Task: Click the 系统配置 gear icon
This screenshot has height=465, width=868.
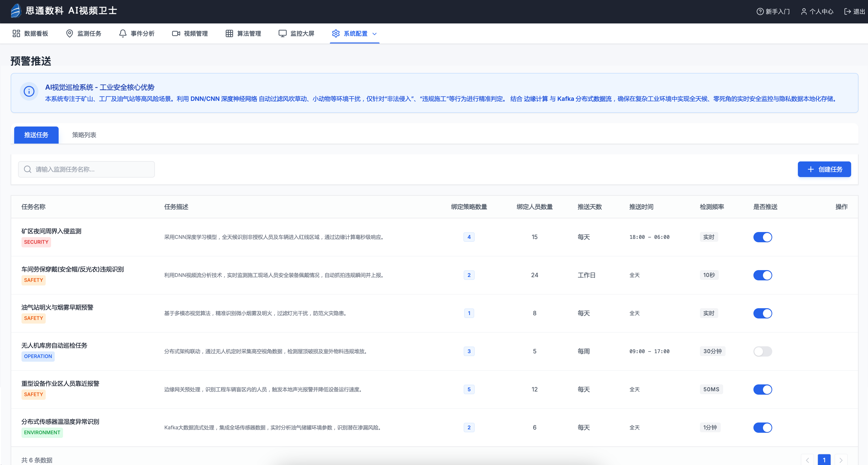Action: (x=336, y=33)
